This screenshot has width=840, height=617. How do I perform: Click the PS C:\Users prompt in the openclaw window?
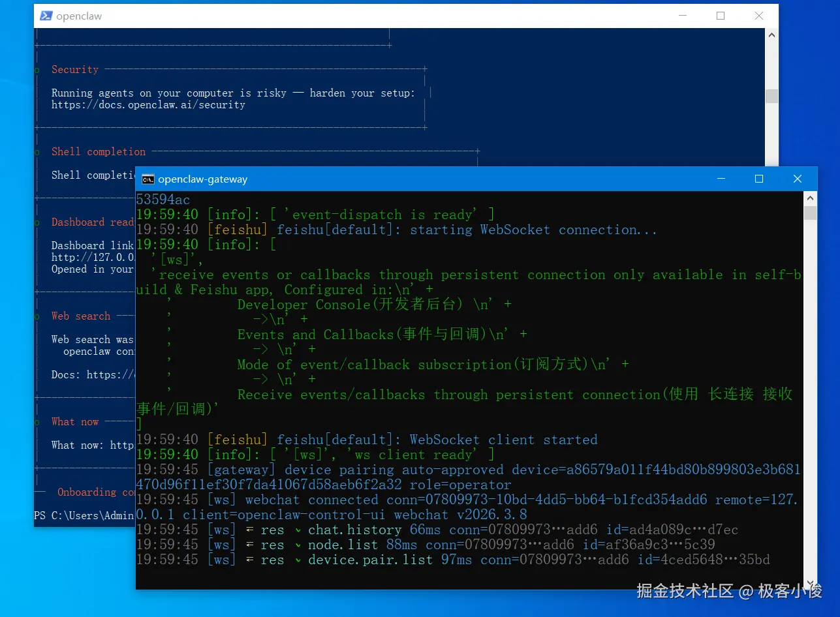84,516
